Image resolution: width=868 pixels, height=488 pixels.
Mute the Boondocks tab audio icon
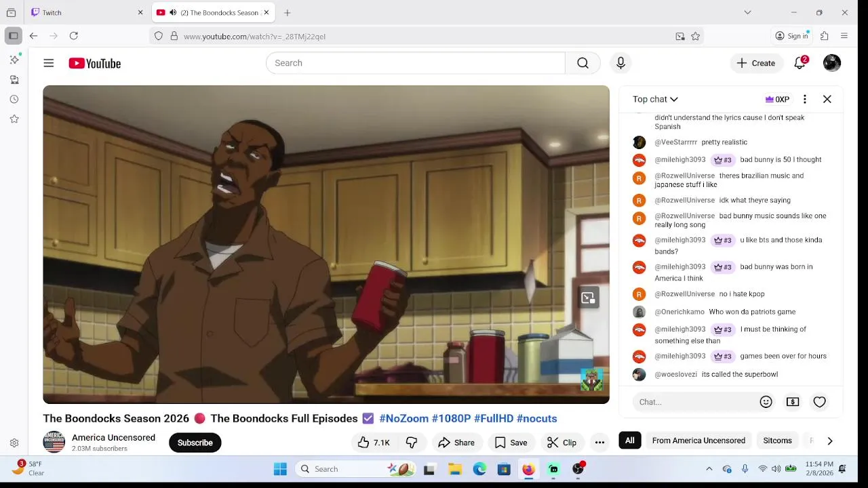point(173,12)
